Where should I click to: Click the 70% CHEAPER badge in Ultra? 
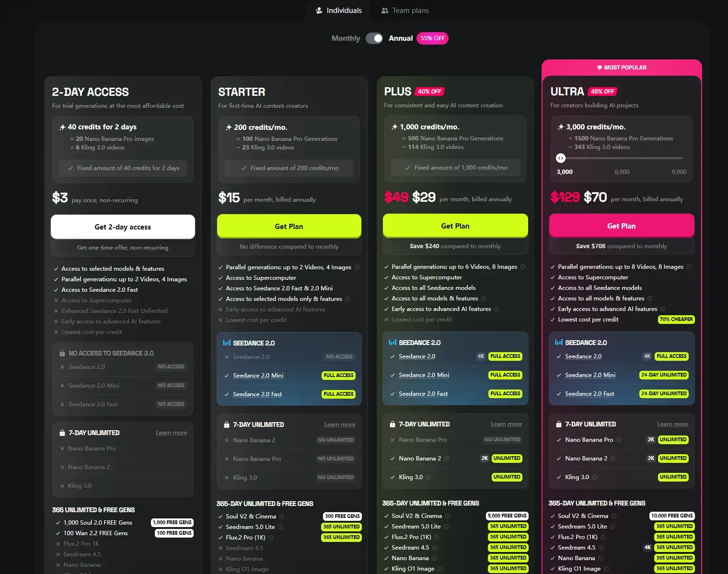coord(676,319)
